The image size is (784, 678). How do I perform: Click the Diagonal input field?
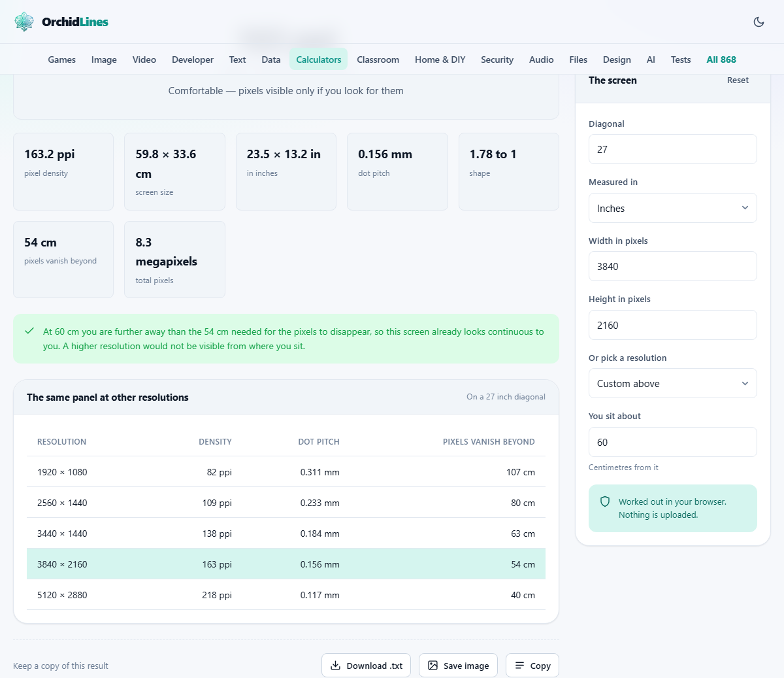coord(672,149)
